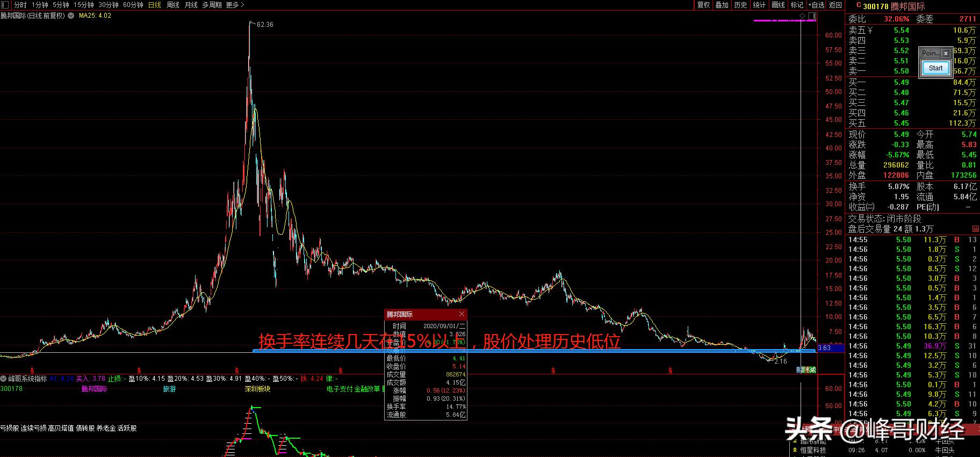Click the 旅游 sector label

[170, 389]
